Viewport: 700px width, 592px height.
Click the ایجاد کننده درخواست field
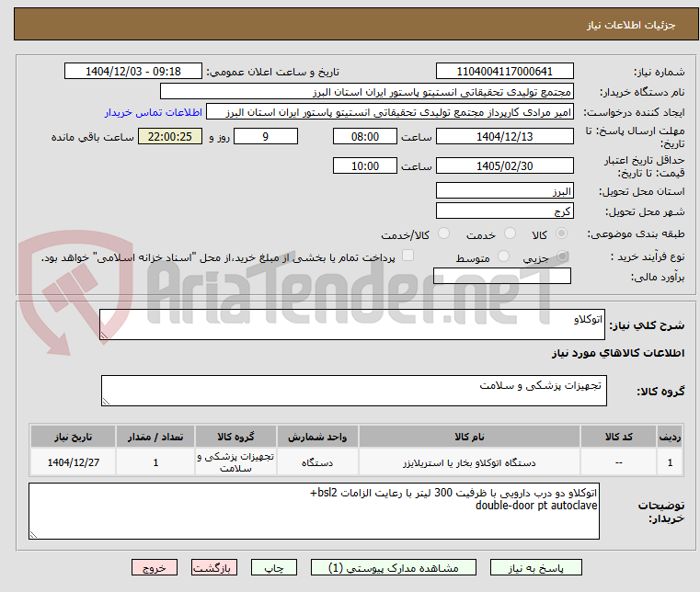click(x=390, y=112)
